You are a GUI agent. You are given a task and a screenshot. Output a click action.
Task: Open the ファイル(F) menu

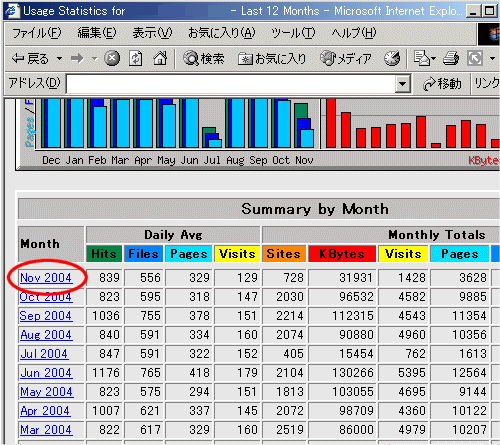pyautogui.click(x=37, y=33)
